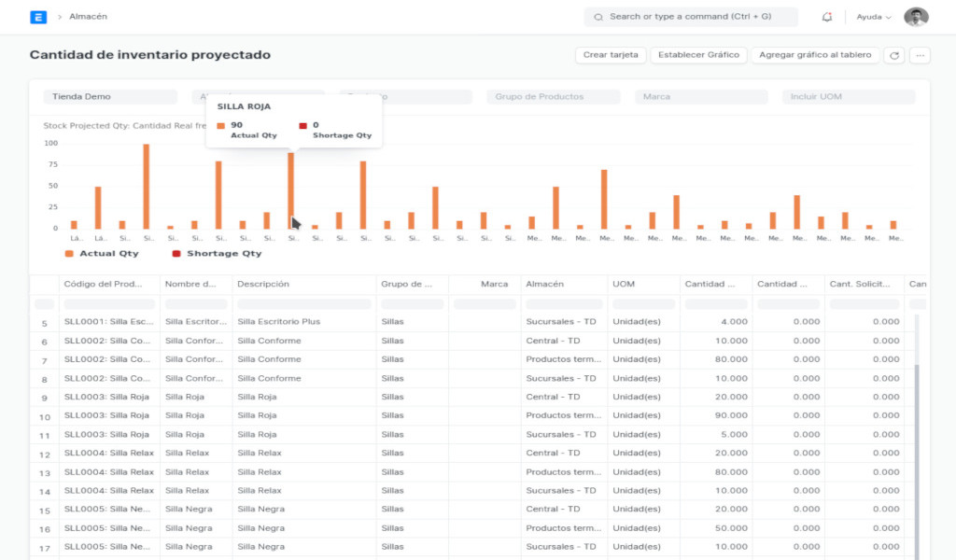
Task: Open the Grupo de Productos filter field
Action: pyautogui.click(x=553, y=97)
